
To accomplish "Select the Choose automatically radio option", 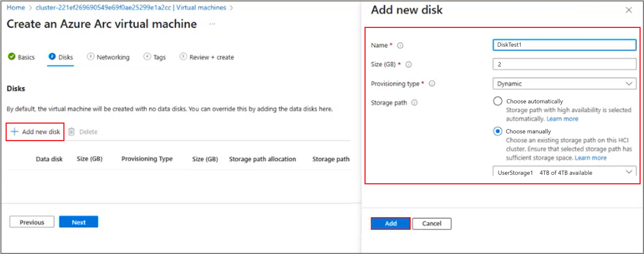I will [498, 101].
